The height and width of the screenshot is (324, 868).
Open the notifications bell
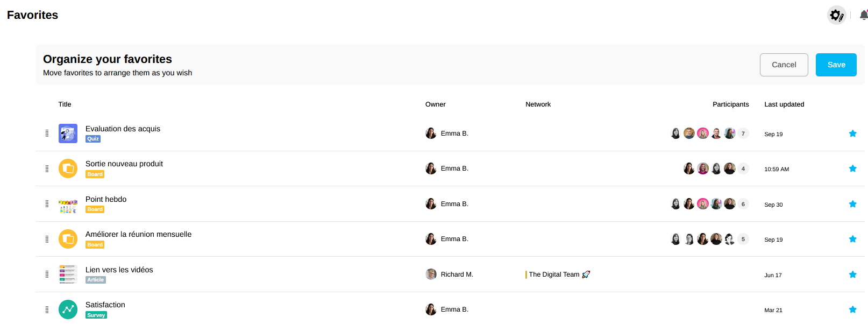tap(863, 15)
